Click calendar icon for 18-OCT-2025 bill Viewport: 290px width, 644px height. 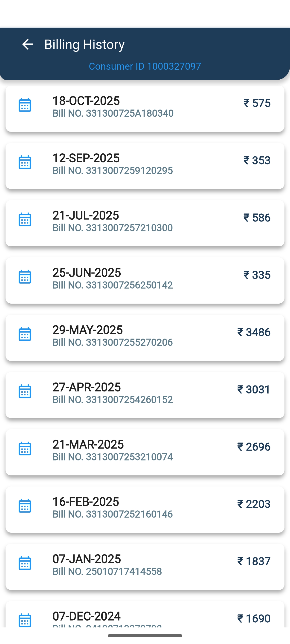pyautogui.click(x=25, y=105)
